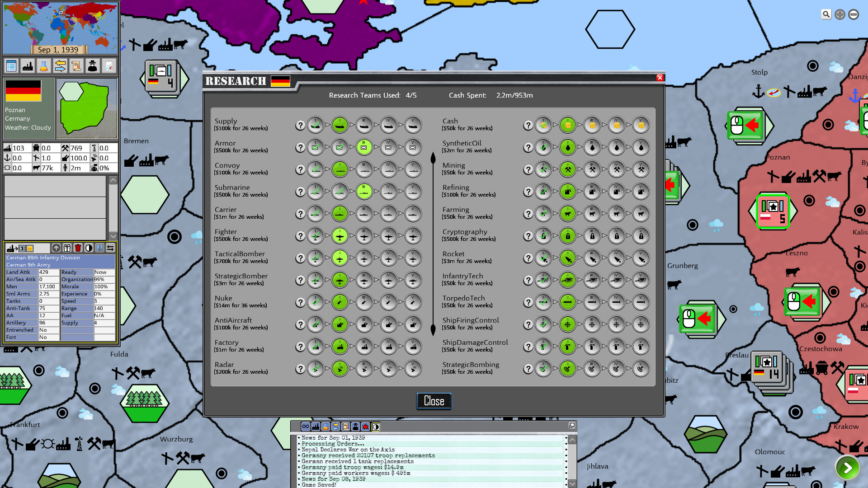The image size is (868, 488).
Task: Open the trade arrows toolbar icon
Action: coord(60,66)
